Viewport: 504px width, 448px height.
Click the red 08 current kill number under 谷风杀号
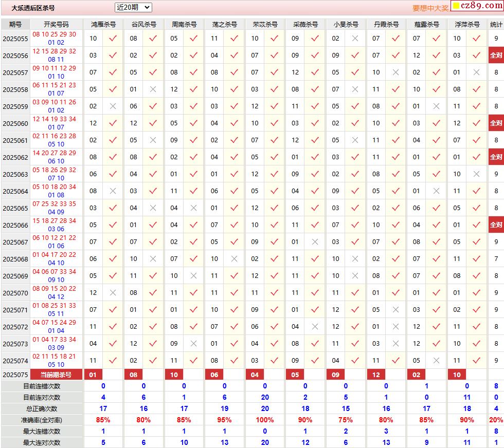point(133,375)
